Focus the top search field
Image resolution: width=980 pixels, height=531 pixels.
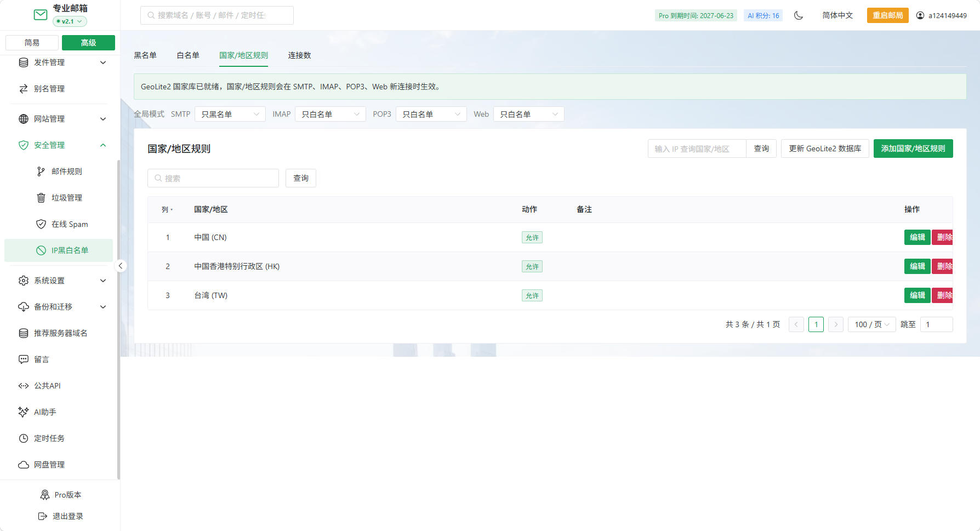pos(217,15)
